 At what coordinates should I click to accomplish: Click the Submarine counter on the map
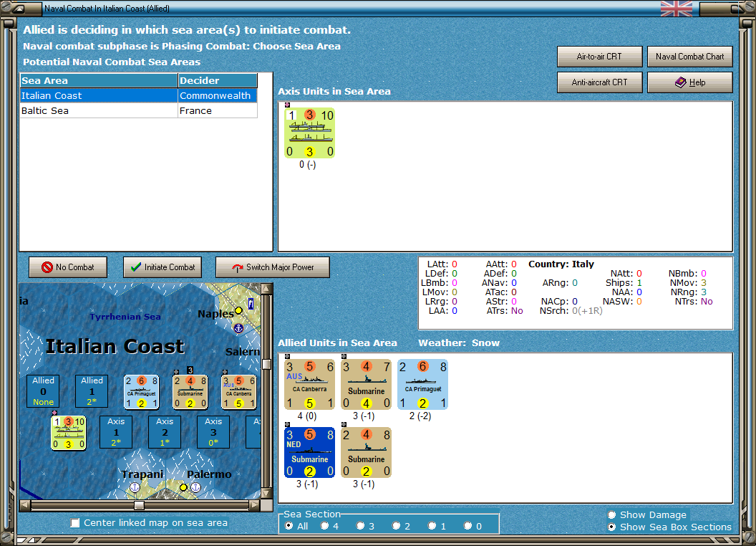click(190, 392)
